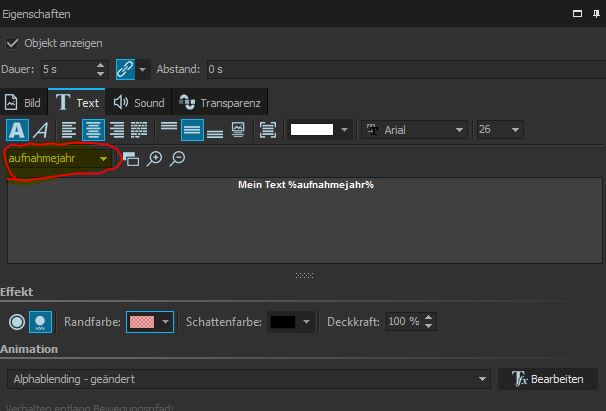Switch to the Bild tab
This screenshot has height=411, width=606.
24,102
